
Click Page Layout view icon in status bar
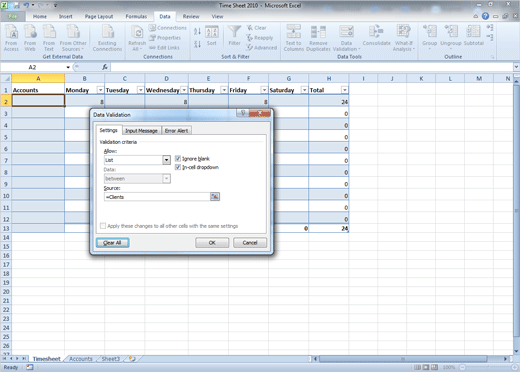pos(426,367)
